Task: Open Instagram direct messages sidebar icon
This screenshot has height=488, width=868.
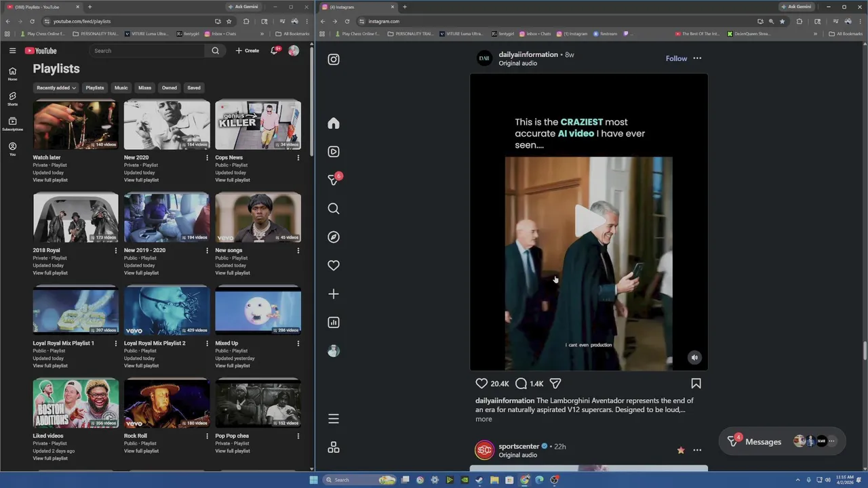Action: point(334,180)
